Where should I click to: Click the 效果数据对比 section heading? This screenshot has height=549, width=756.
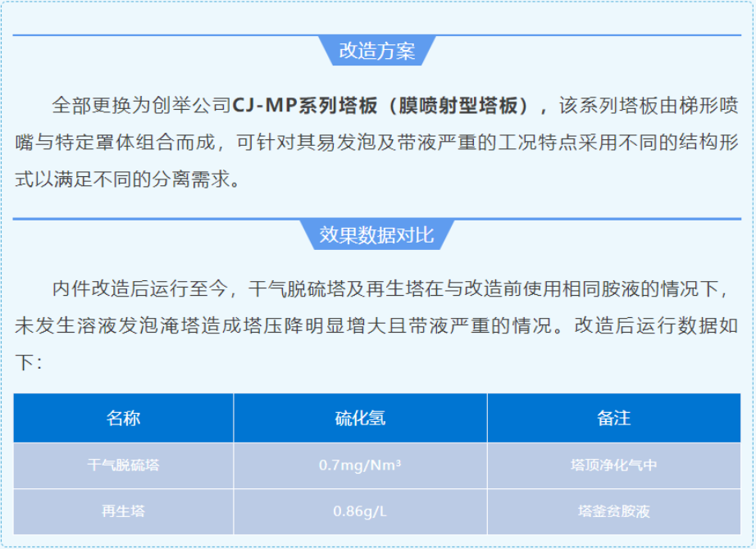tap(377, 235)
